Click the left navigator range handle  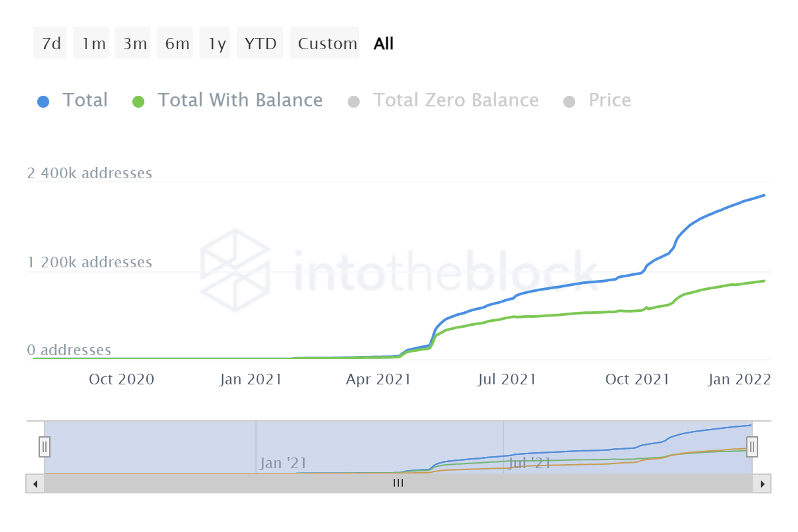(45, 446)
